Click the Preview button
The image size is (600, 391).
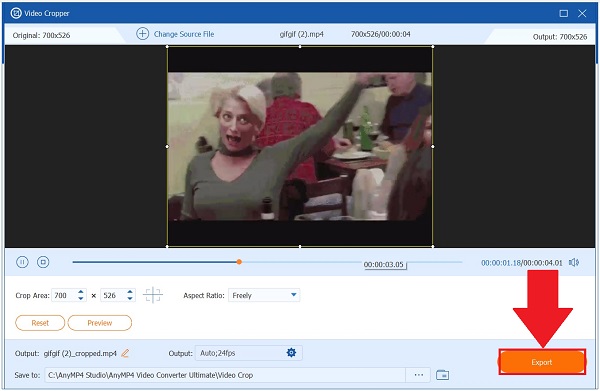click(x=100, y=323)
